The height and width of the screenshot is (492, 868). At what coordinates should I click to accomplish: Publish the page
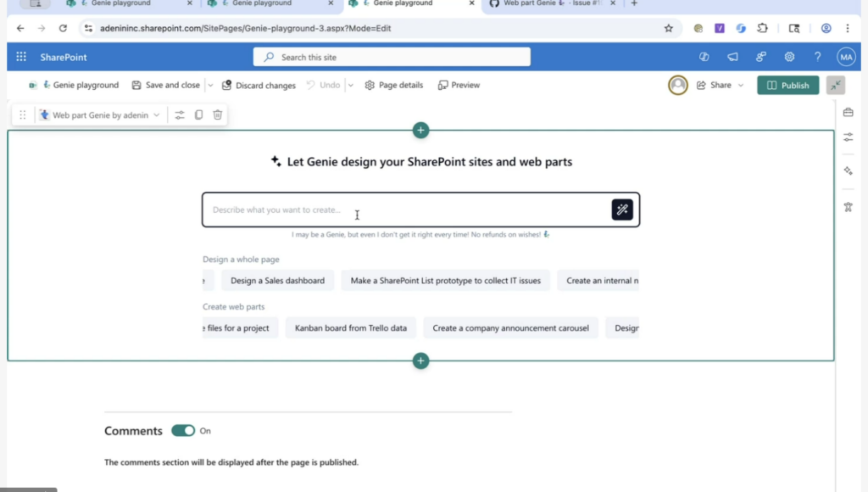tap(787, 86)
